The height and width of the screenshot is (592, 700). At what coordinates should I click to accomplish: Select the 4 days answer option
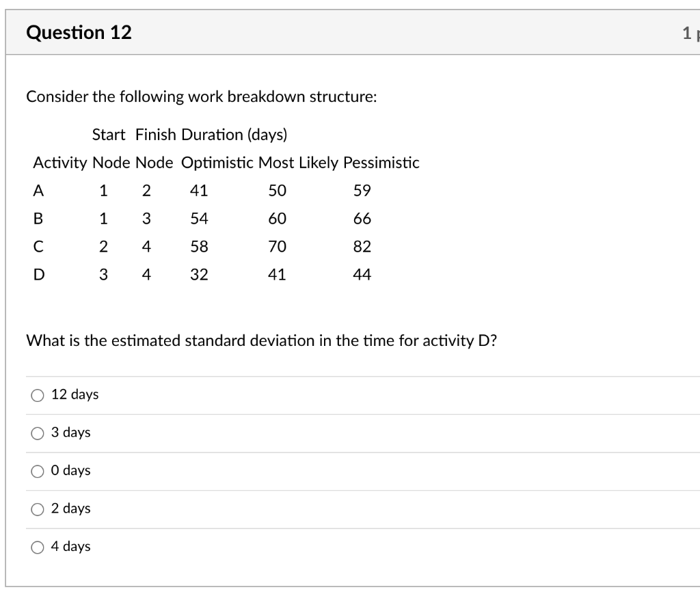[x=37, y=546]
